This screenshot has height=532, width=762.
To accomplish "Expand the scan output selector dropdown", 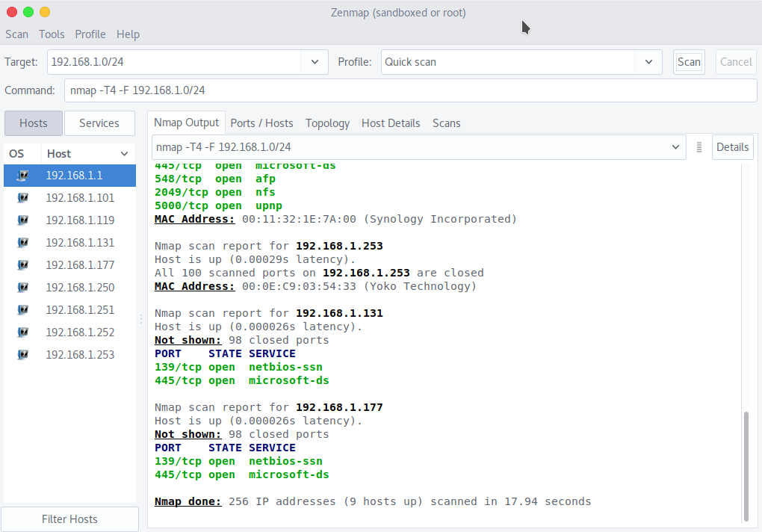I will (675, 147).
